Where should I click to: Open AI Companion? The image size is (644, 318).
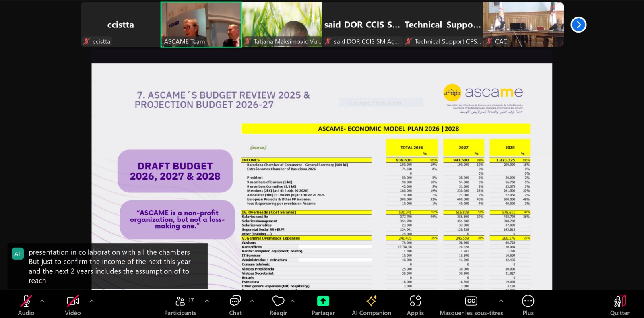[371, 306]
